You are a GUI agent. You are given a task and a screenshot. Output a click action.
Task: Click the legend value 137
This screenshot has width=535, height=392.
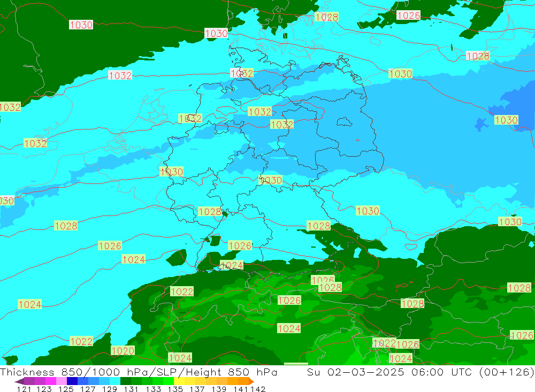[x=197, y=389]
